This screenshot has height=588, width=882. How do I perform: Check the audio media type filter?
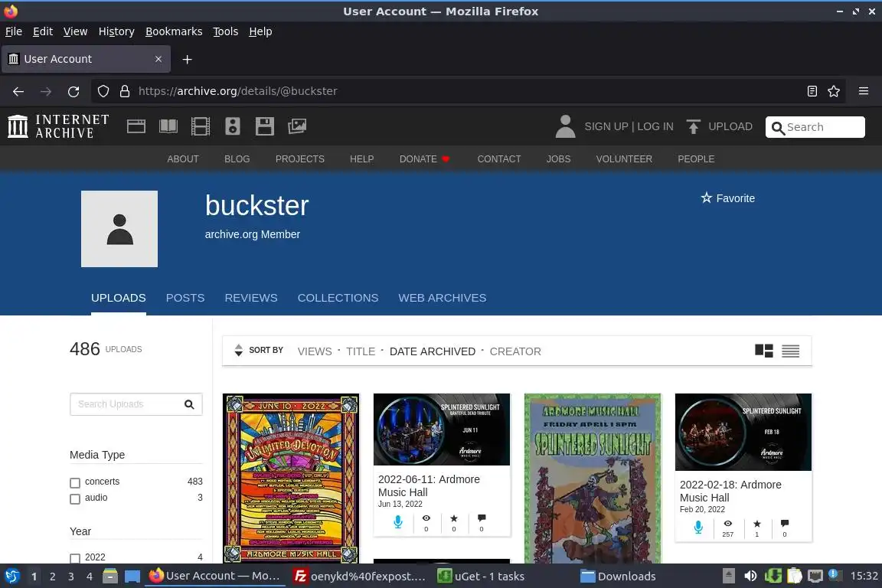tap(75, 499)
